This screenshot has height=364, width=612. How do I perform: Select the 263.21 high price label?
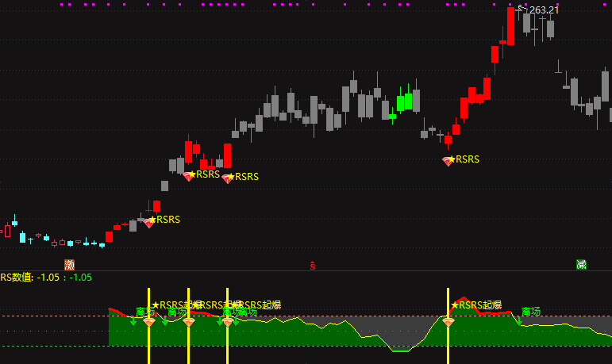click(544, 10)
